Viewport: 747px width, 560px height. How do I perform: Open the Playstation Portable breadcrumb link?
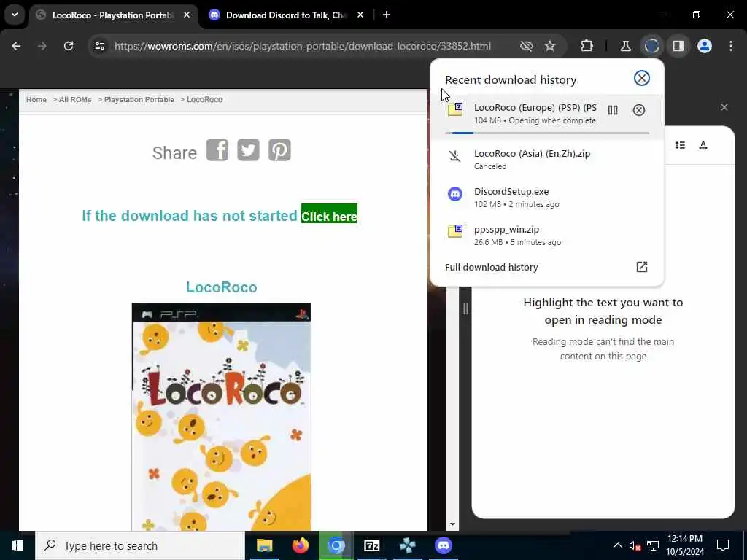139,99
